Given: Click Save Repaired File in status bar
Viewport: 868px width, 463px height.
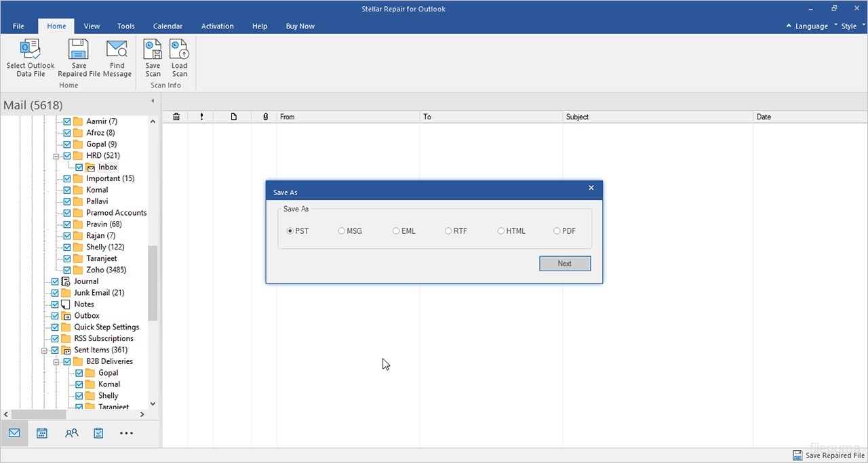Looking at the screenshot, I should click(829, 456).
